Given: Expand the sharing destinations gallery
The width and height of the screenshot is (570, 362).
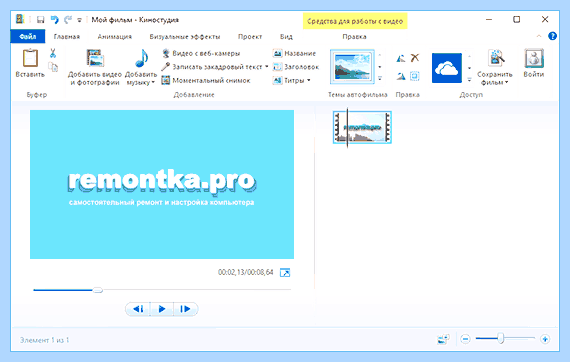Looking at the screenshot, I should [469, 79].
